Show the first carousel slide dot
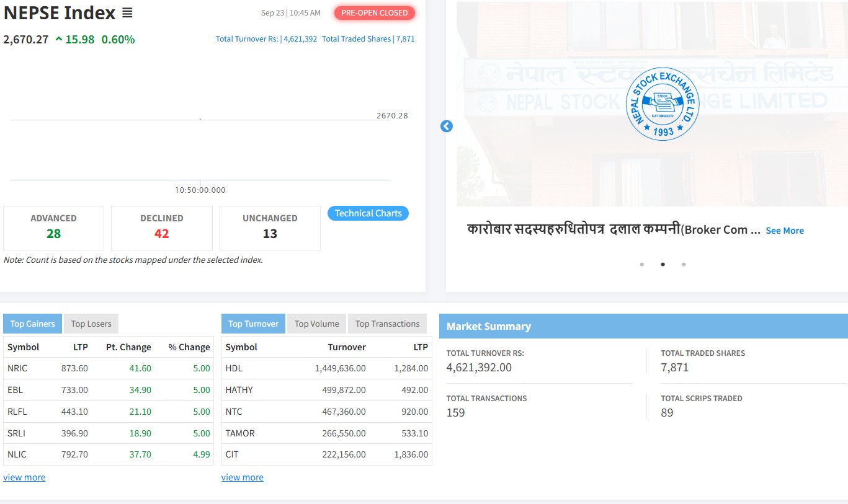The image size is (848, 504). (x=642, y=264)
